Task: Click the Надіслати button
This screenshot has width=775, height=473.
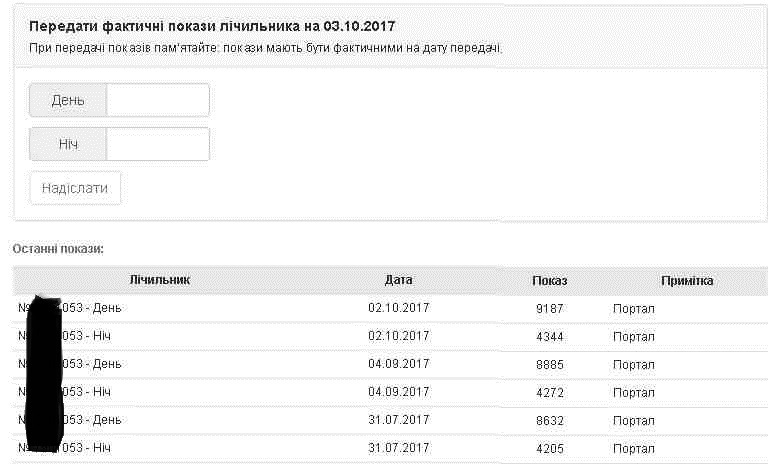Action: point(75,188)
